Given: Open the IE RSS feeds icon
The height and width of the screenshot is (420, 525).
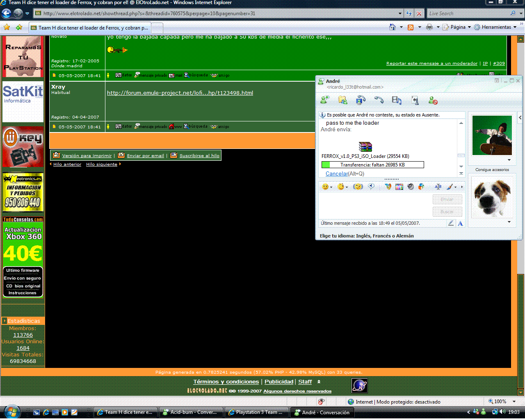Looking at the screenshot, I should [x=411, y=27].
